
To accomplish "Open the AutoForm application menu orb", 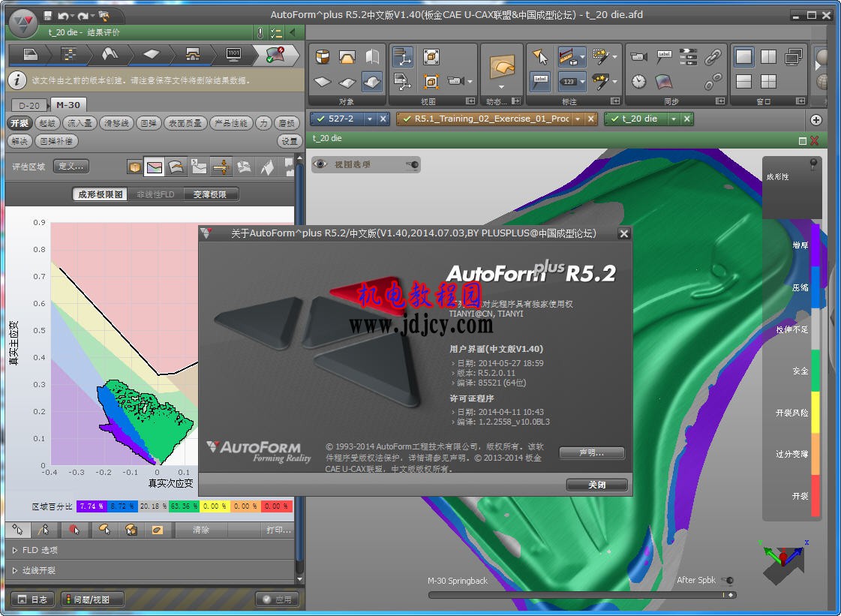I will pyautogui.click(x=23, y=23).
